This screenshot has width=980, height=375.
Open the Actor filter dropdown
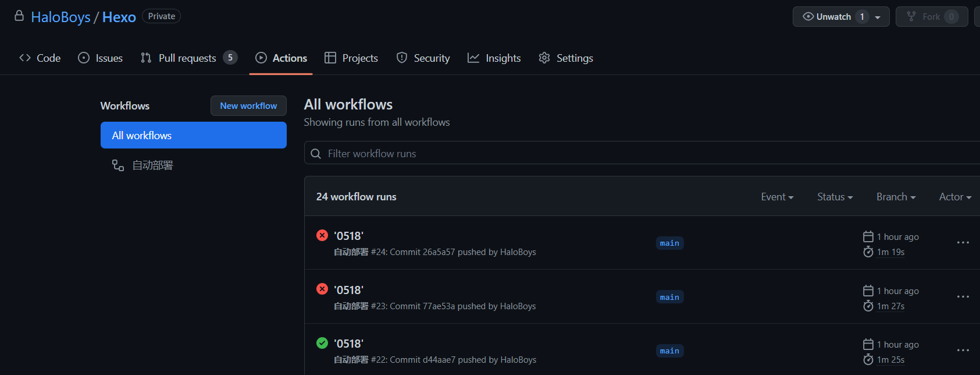pyautogui.click(x=955, y=197)
